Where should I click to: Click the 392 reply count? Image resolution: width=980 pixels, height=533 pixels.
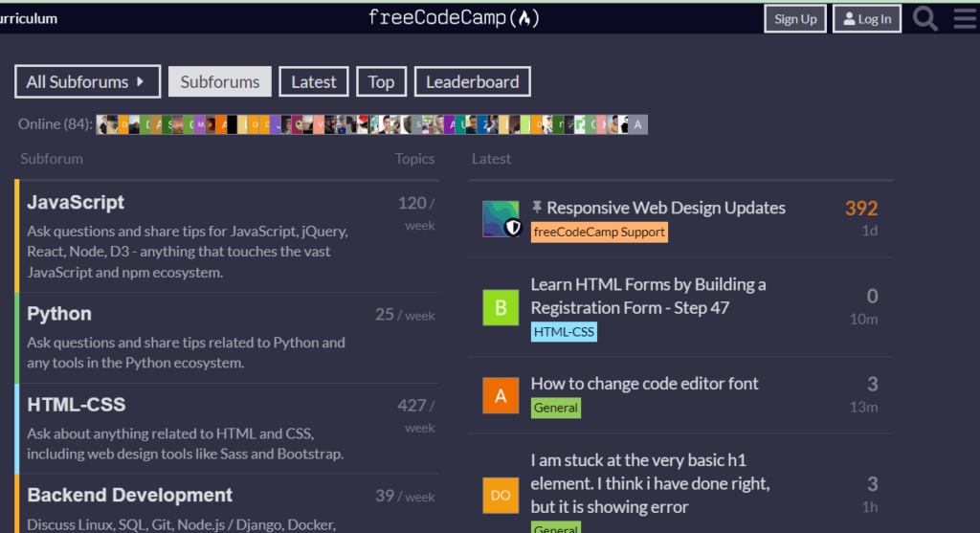pyautogui.click(x=861, y=208)
